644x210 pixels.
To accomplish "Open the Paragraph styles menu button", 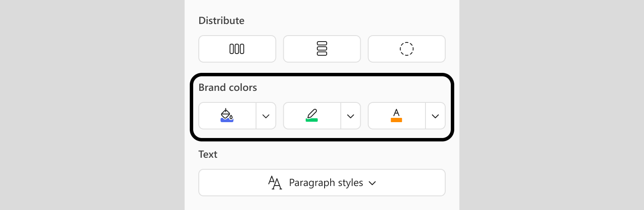I will (x=322, y=183).
